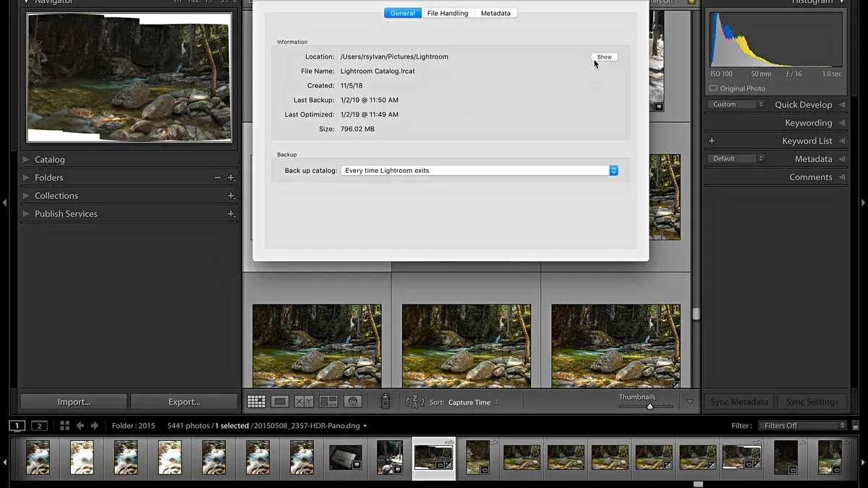This screenshot has height=488, width=868.
Task: Open the Sort Capture Time dropdown
Action: click(x=473, y=402)
